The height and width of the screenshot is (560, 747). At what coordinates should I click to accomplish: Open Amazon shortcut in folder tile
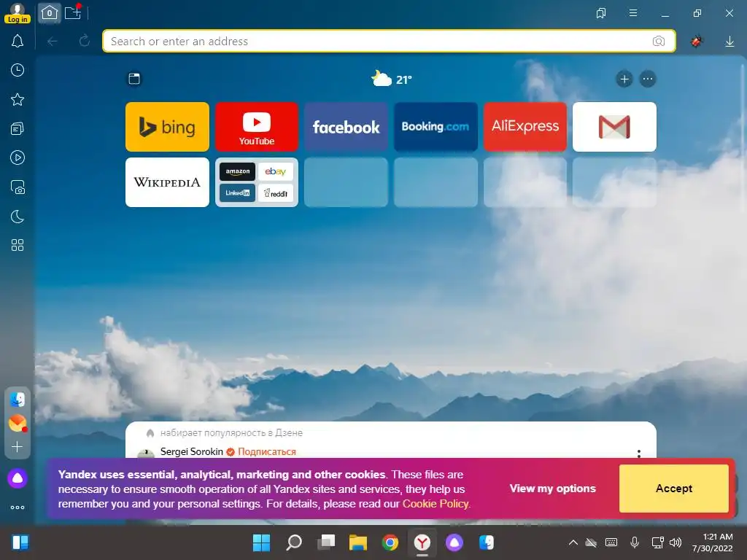(x=237, y=171)
